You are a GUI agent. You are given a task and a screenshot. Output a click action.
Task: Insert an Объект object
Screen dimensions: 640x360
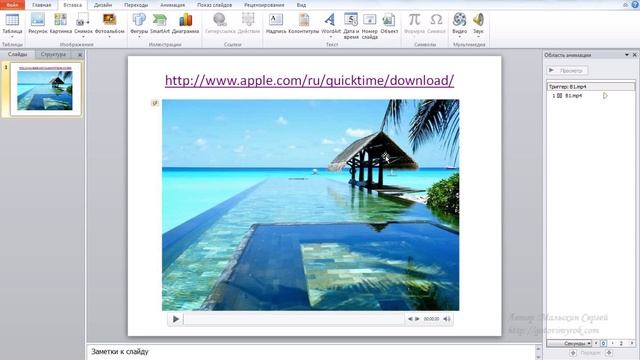389,20
